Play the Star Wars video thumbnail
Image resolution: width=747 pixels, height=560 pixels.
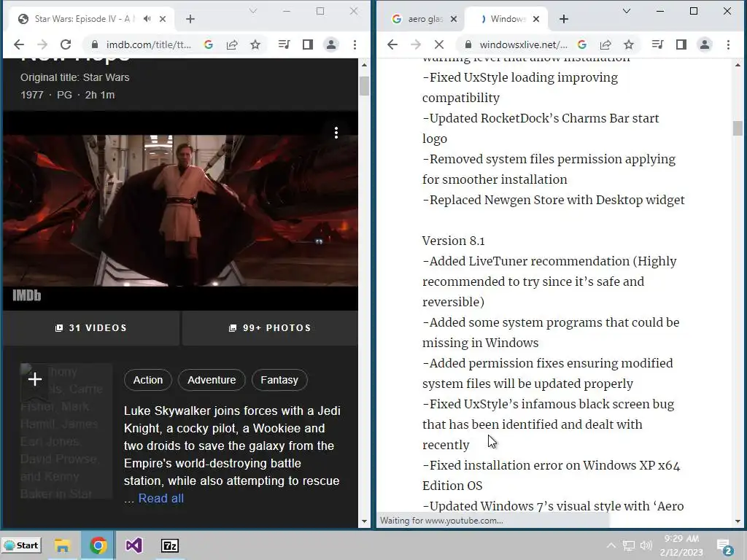[x=181, y=211]
